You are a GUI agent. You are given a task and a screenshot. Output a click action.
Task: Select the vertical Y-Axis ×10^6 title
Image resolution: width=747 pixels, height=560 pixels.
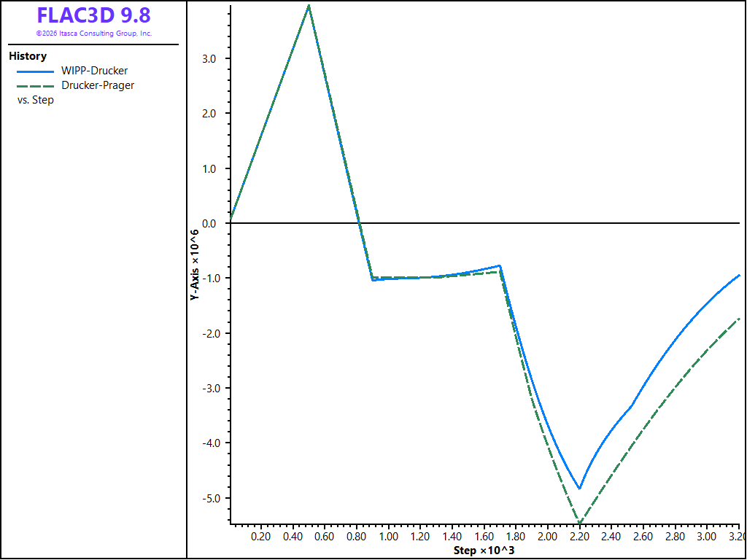[x=194, y=265]
